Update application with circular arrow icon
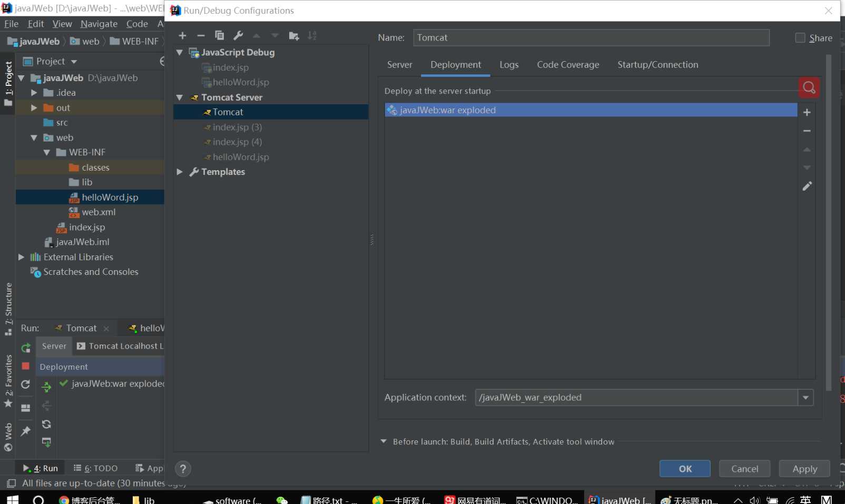The image size is (845, 504). 25,384
